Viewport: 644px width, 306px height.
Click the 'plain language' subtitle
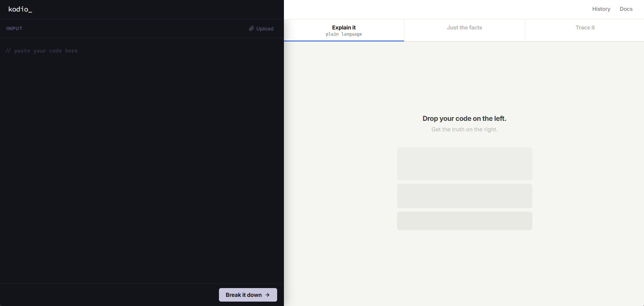[343, 34]
